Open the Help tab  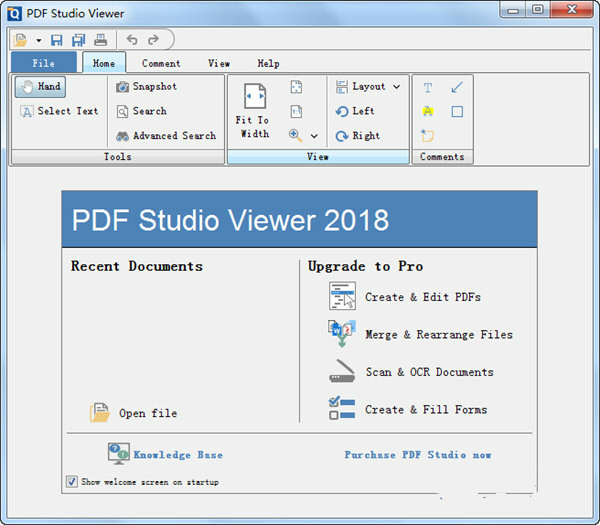(x=268, y=63)
